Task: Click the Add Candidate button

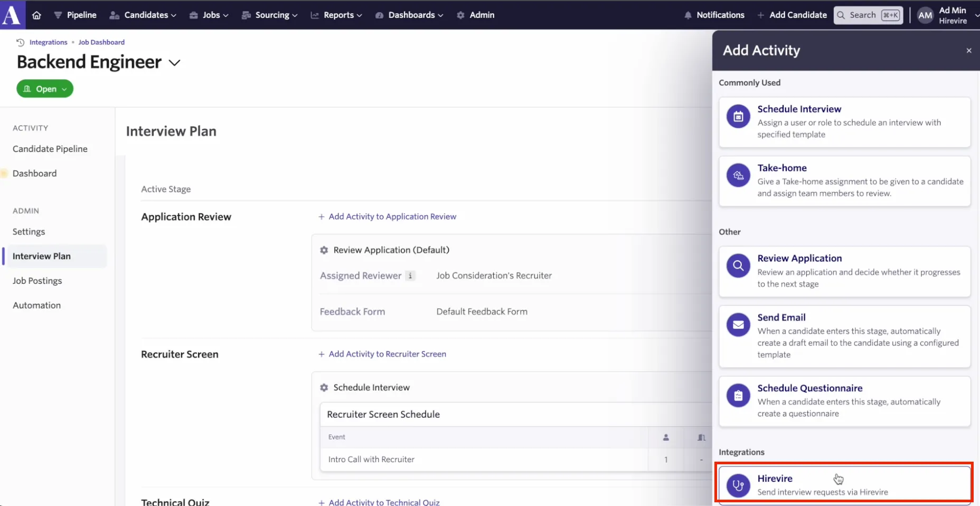Action: 792,15
